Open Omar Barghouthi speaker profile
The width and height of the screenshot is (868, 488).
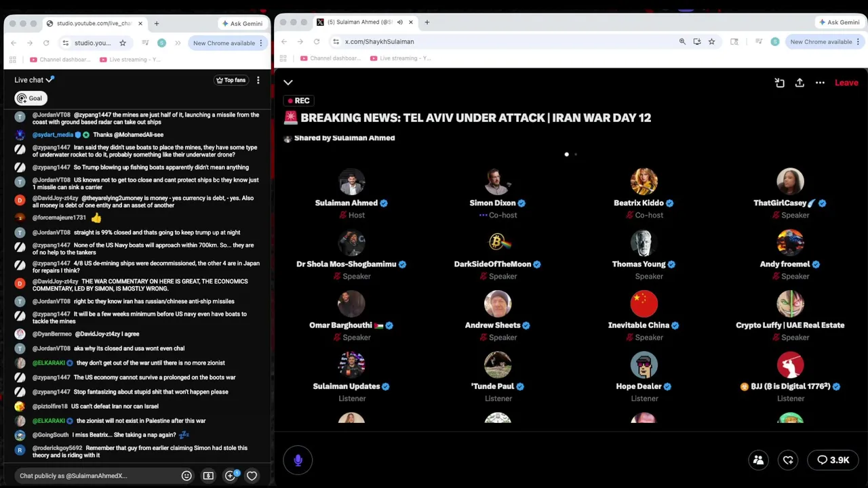tap(351, 304)
